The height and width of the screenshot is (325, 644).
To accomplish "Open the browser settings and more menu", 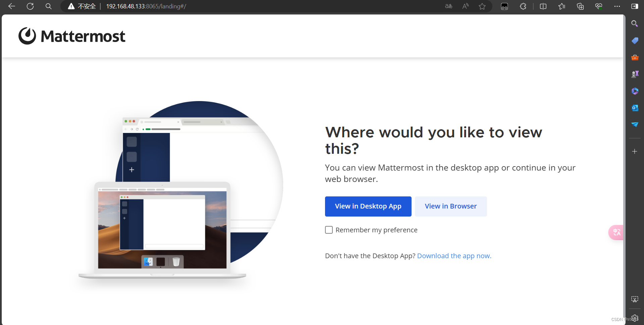I will [x=617, y=6].
